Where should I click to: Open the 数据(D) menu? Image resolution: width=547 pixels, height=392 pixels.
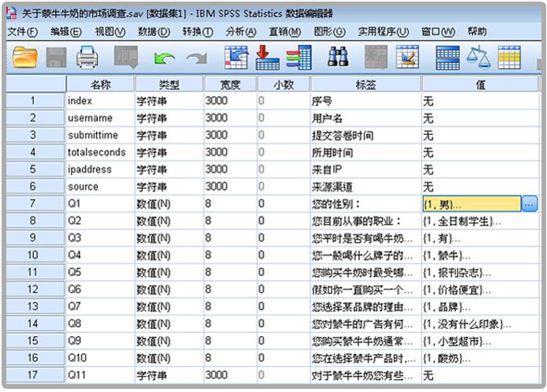(x=154, y=32)
